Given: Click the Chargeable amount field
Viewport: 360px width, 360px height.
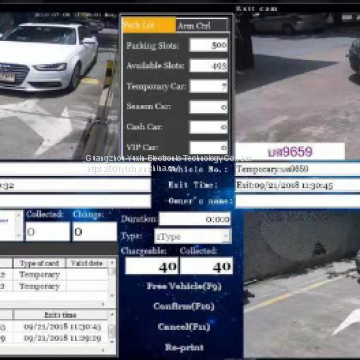Looking at the screenshot, I should coord(152,266).
